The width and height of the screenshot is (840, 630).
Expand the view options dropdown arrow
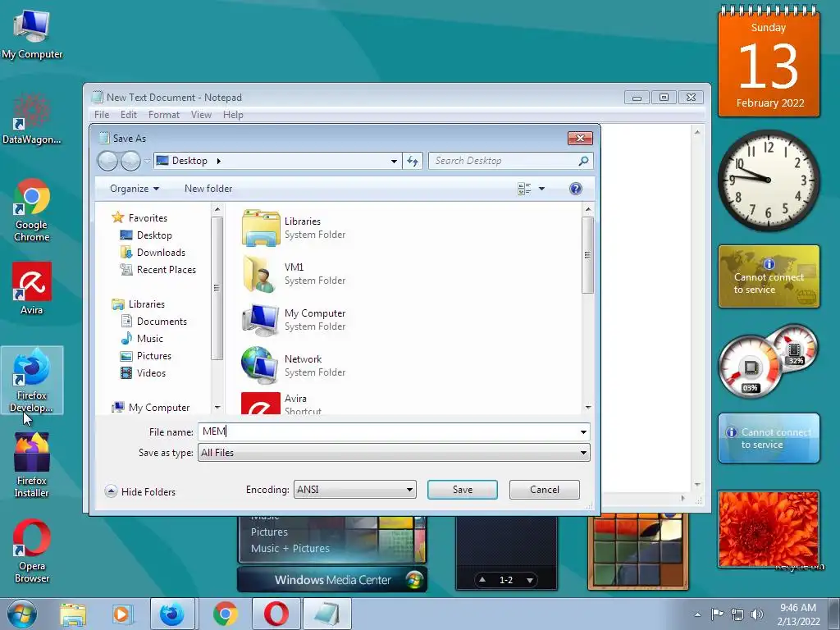tap(541, 189)
